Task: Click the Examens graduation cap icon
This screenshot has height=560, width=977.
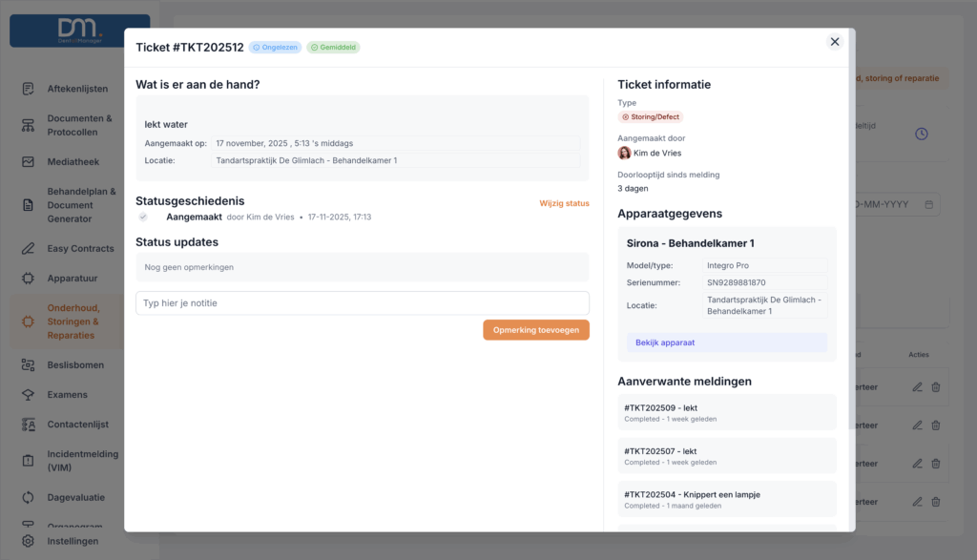Action: click(29, 395)
